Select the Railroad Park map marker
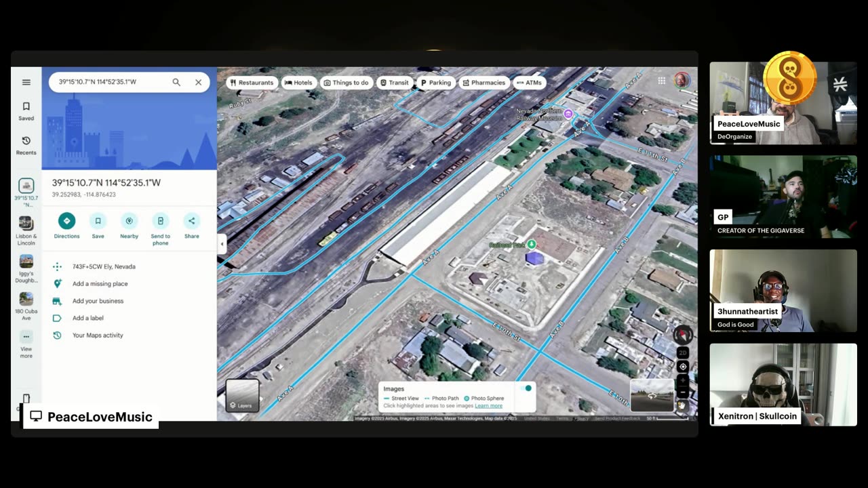 pos(532,244)
